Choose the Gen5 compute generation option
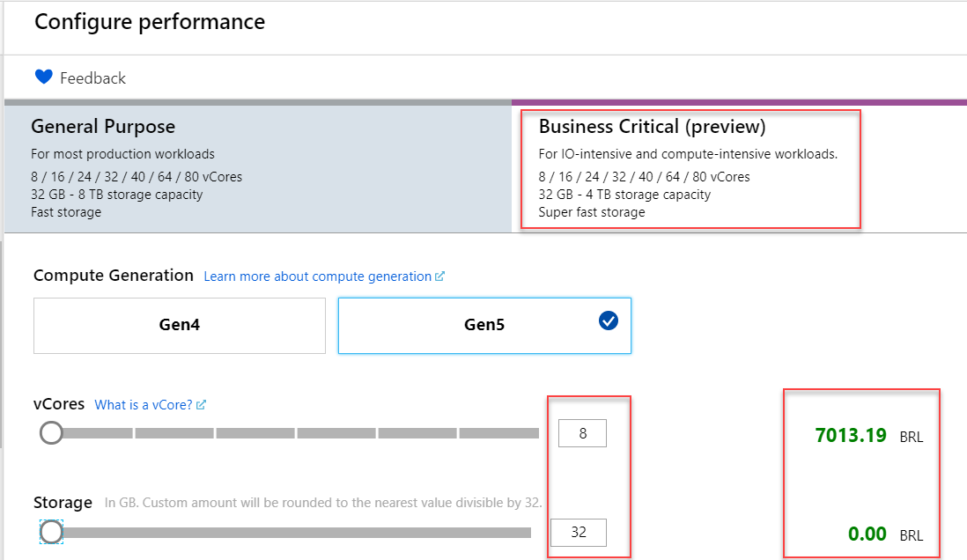Image resolution: width=967 pixels, height=560 pixels. pyautogui.click(x=484, y=325)
